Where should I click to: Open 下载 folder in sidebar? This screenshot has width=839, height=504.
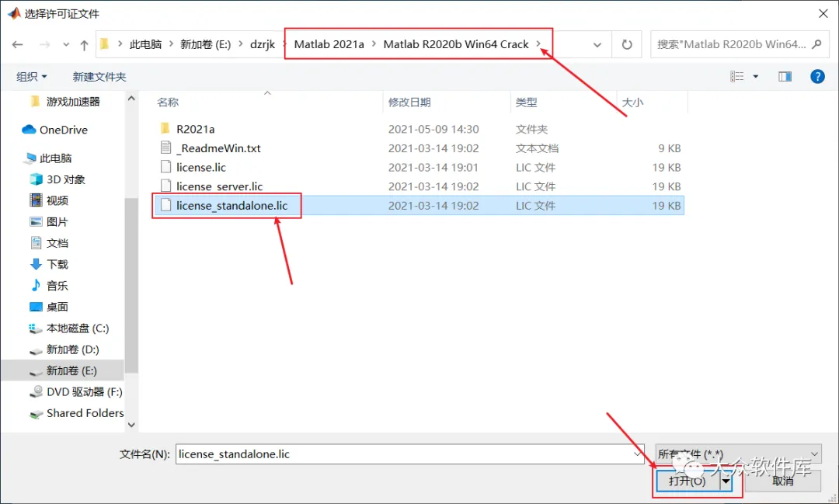tap(57, 264)
